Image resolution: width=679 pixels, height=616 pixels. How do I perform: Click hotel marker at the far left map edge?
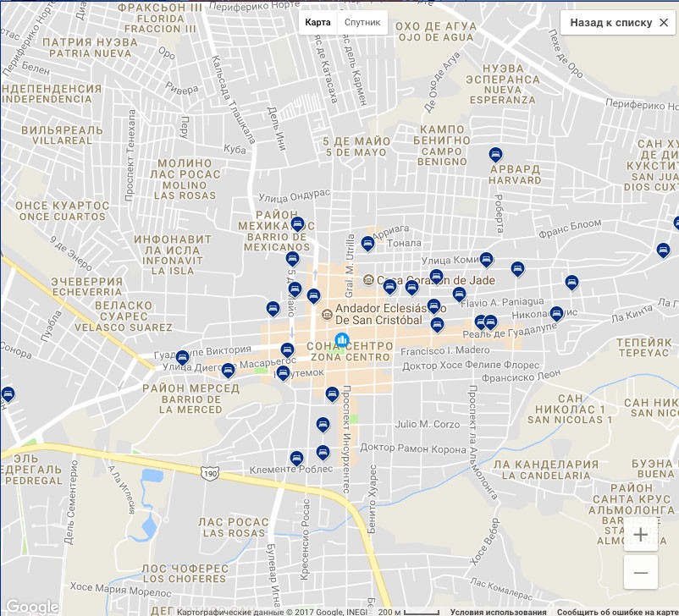(8, 393)
